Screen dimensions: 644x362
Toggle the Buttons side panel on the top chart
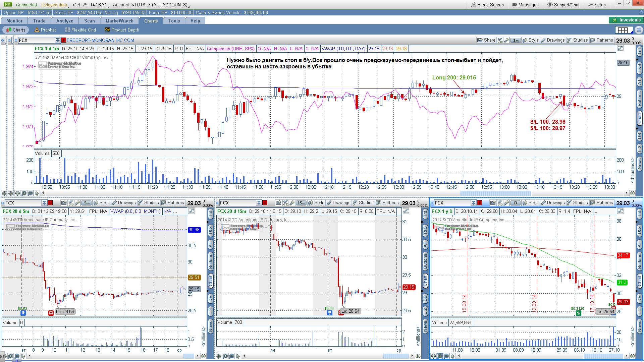pos(640,99)
